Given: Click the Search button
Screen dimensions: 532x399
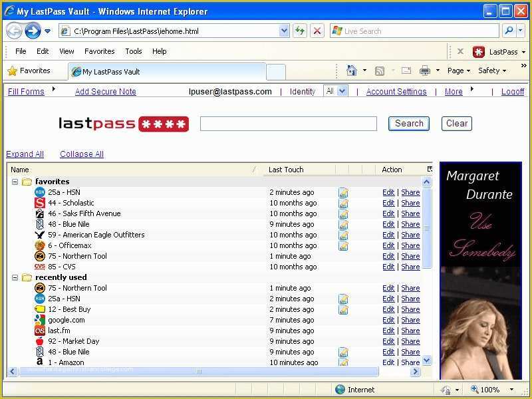Looking at the screenshot, I should click(x=409, y=124).
